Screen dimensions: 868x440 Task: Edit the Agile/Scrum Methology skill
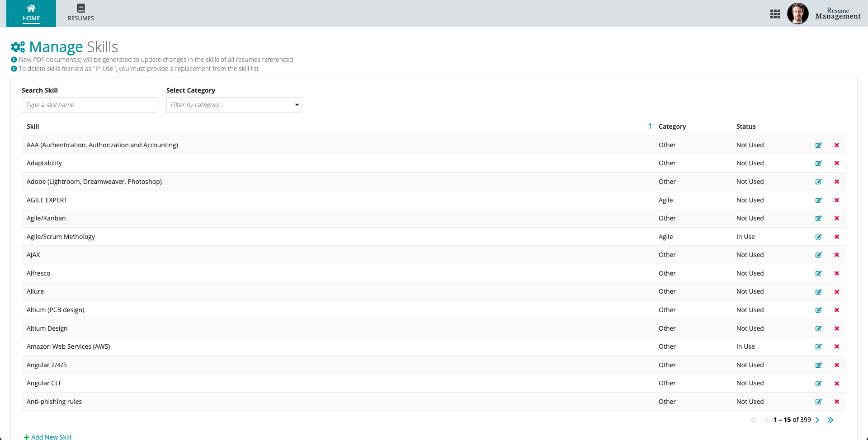[x=818, y=237]
